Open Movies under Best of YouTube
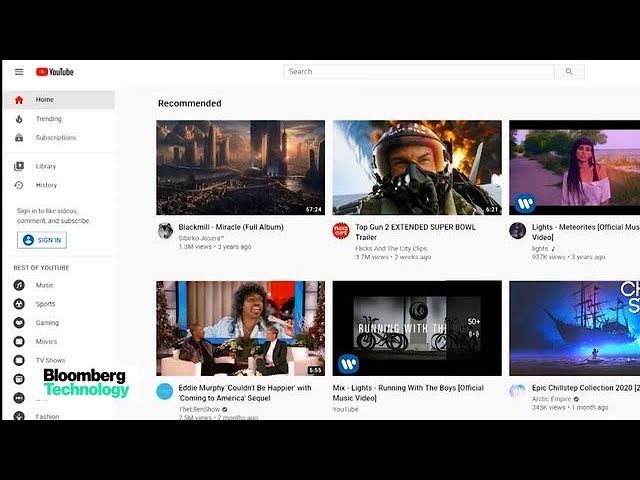 click(46, 341)
